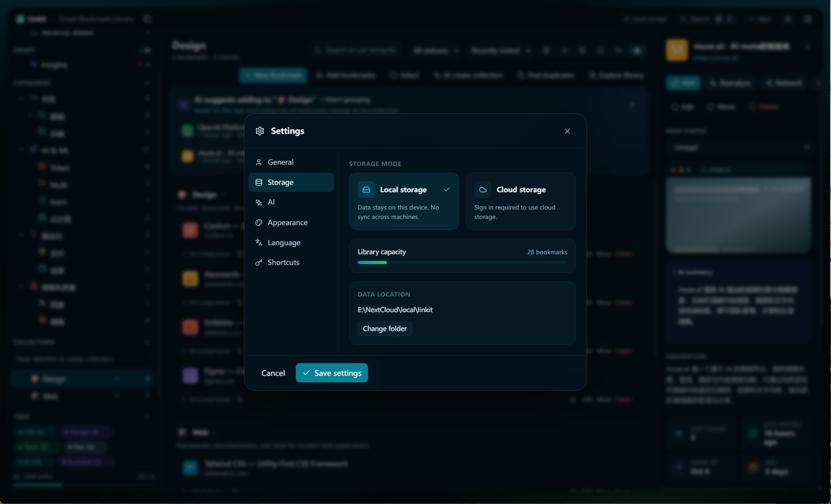Click the Save settings button

[x=331, y=373]
